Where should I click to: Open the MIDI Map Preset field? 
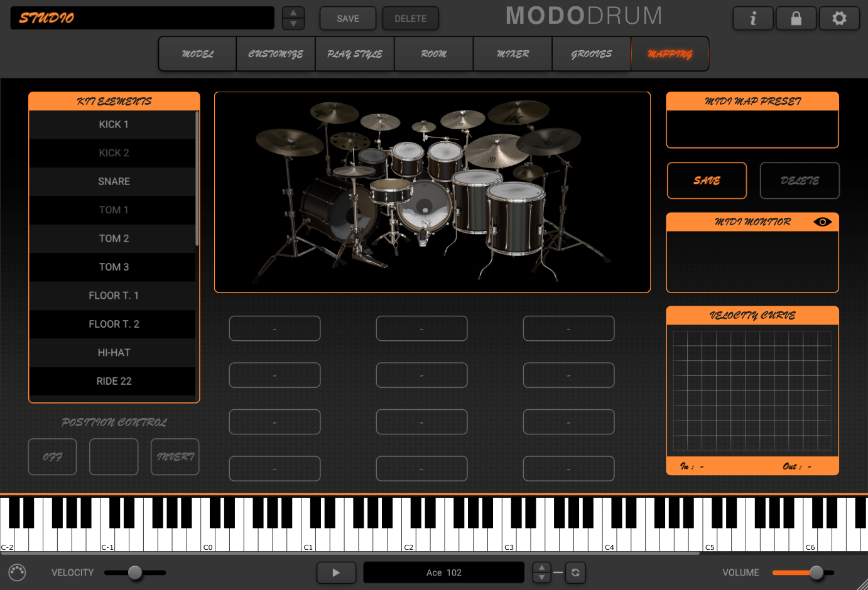[752, 129]
